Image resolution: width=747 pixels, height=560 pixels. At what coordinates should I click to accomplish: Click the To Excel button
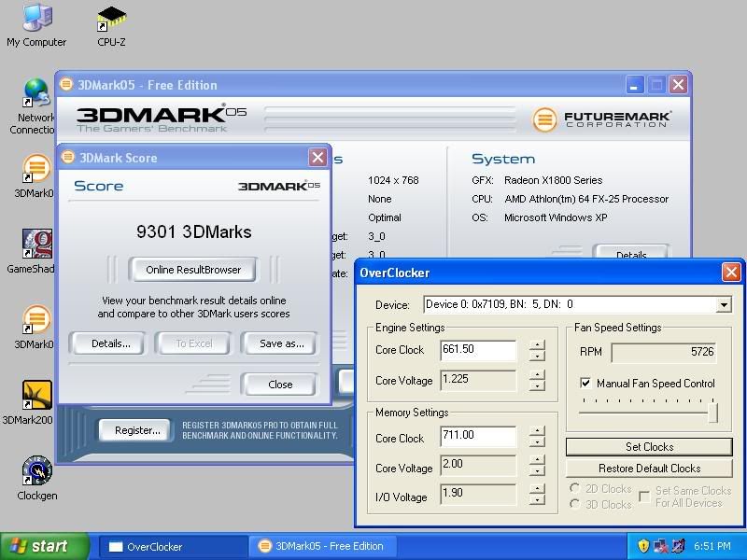[x=193, y=343]
